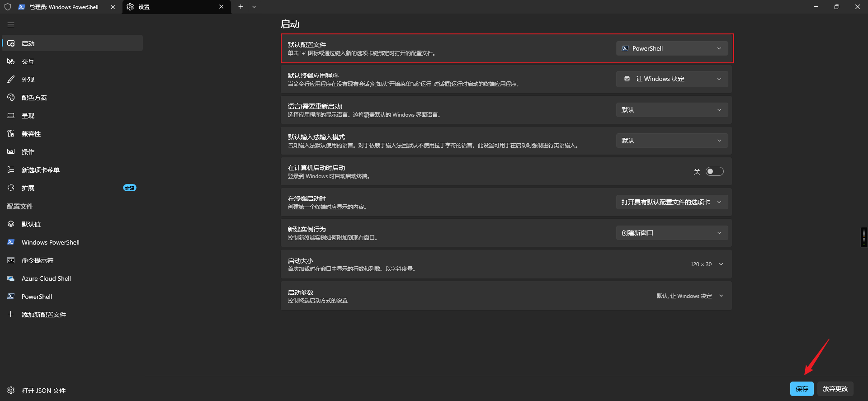The height and width of the screenshot is (401, 868).
Task: Click the 配置文件 section heading
Action: tap(20, 206)
